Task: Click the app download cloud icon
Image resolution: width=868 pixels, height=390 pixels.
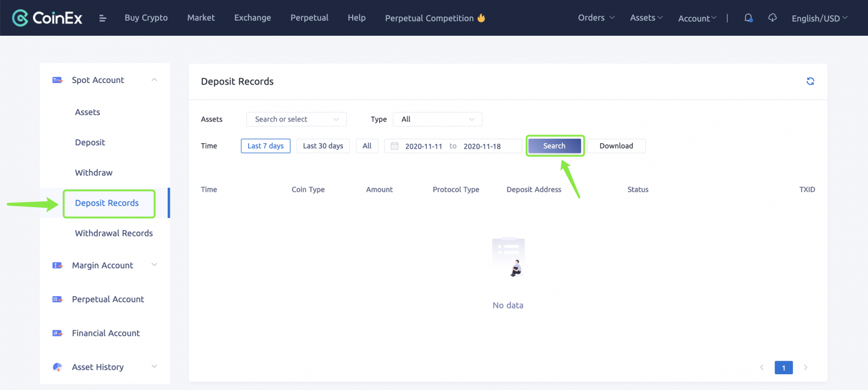Action: (x=773, y=18)
